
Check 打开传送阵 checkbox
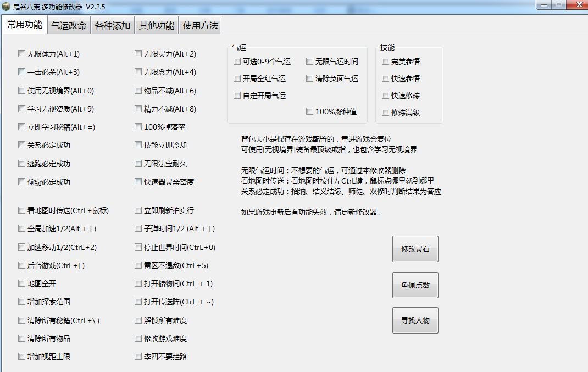click(x=138, y=302)
